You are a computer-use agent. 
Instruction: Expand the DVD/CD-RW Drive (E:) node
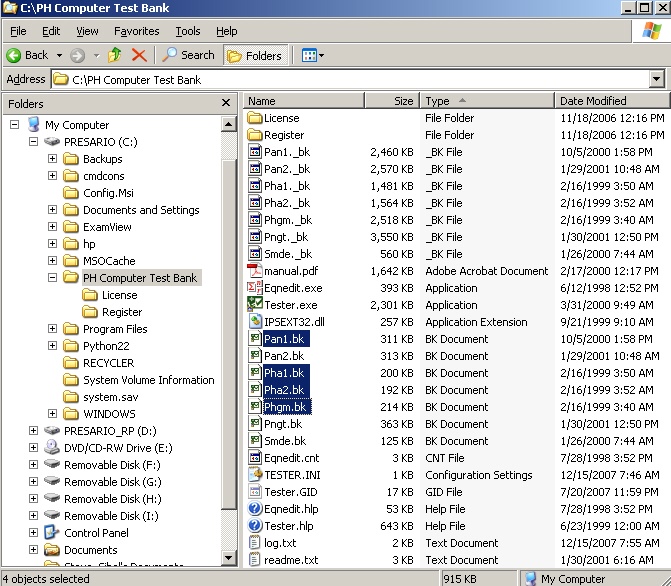(33, 447)
